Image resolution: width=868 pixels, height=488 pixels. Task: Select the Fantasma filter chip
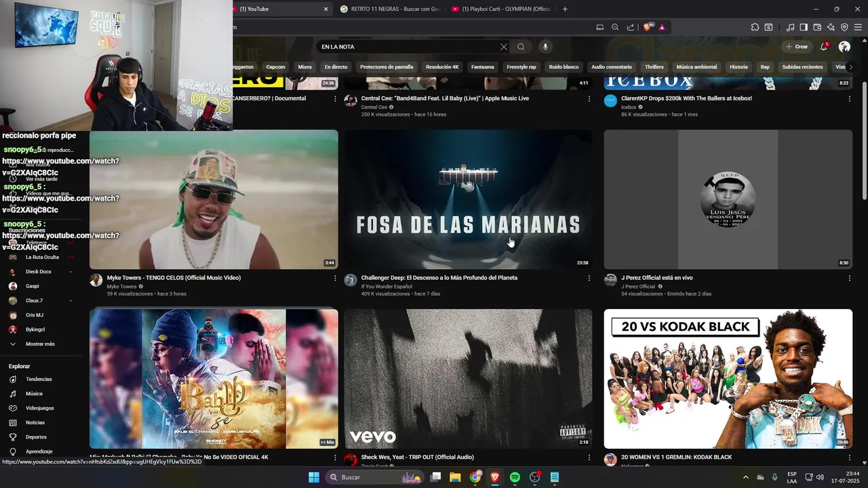483,67
